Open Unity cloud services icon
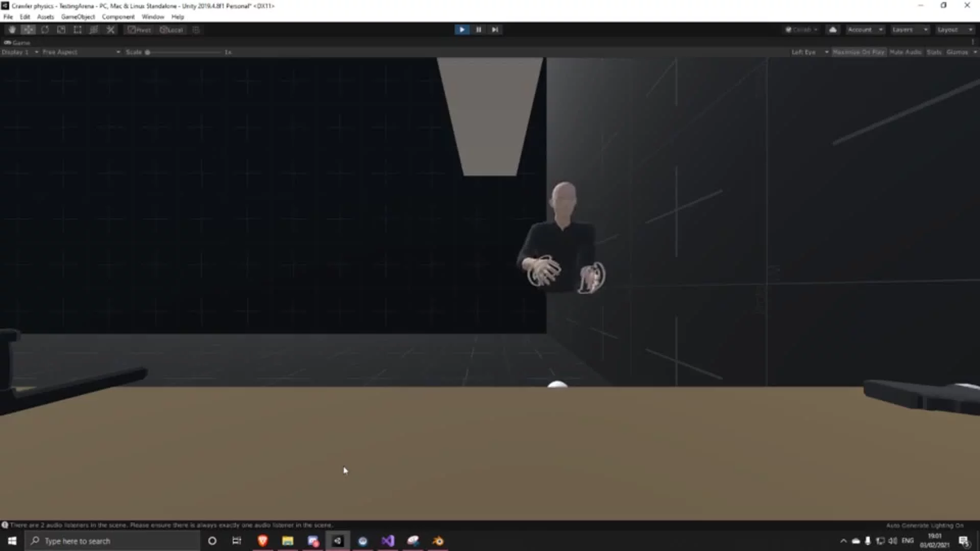Screen dimensions: 980x551 tap(832, 30)
